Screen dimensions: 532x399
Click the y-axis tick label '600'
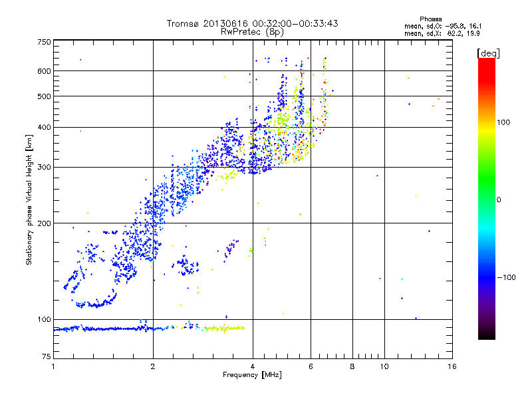tap(44, 71)
